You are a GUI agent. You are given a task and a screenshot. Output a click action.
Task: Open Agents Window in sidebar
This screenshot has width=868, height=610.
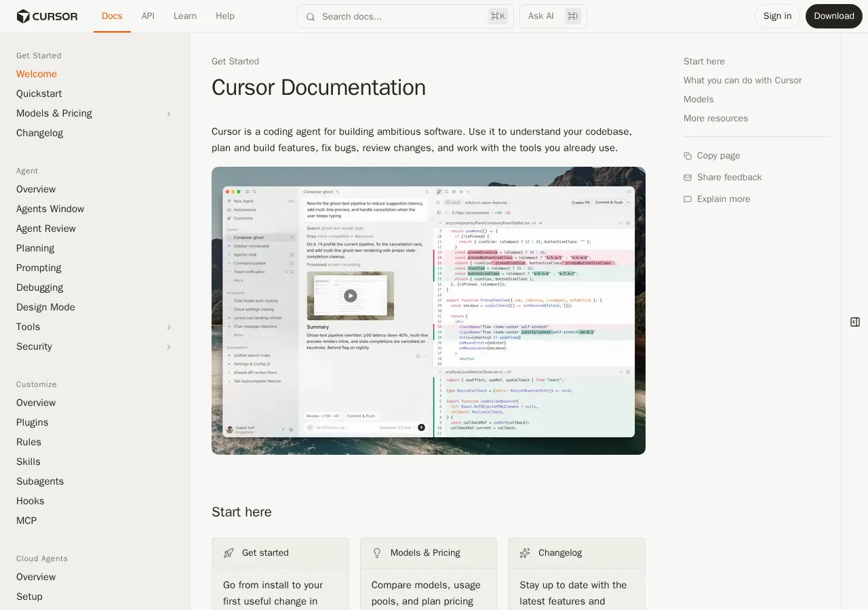(x=50, y=209)
